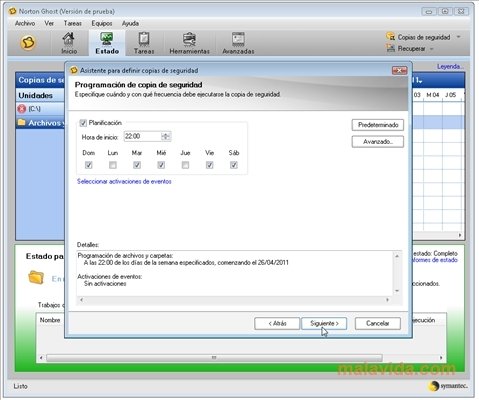The width and height of the screenshot is (479, 400).
Task: Click the large yellow folder icon in Estado panel
Action: coord(36,277)
